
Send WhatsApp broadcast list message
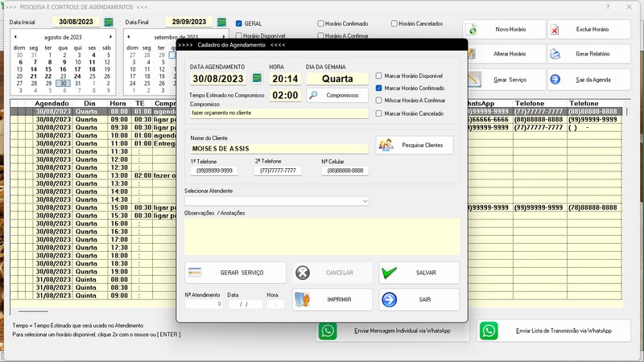[x=555, y=331]
